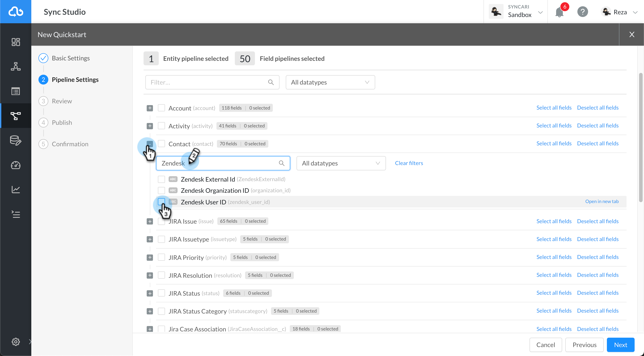This screenshot has height=356, width=644.
Task: Click Select all fields for Activity
Action: point(554,125)
